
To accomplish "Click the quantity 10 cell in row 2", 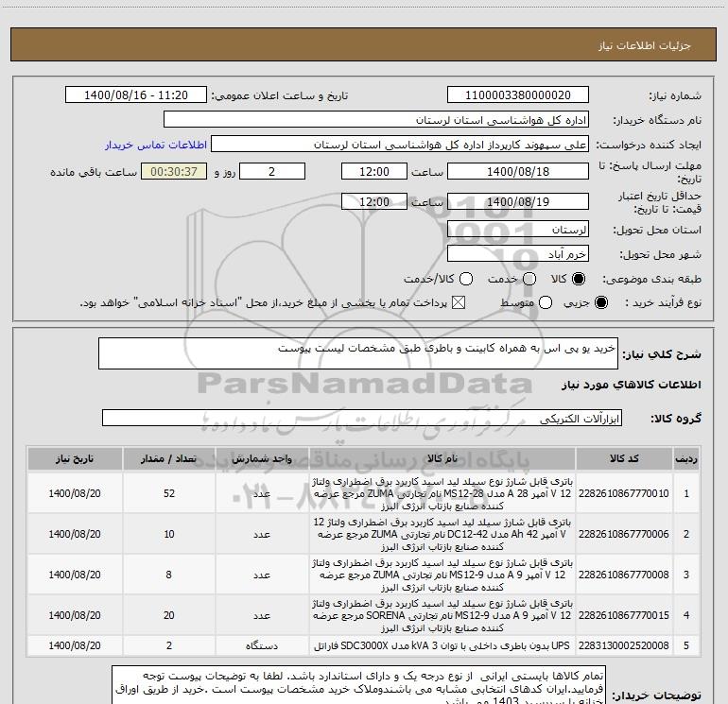I will point(168,534).
